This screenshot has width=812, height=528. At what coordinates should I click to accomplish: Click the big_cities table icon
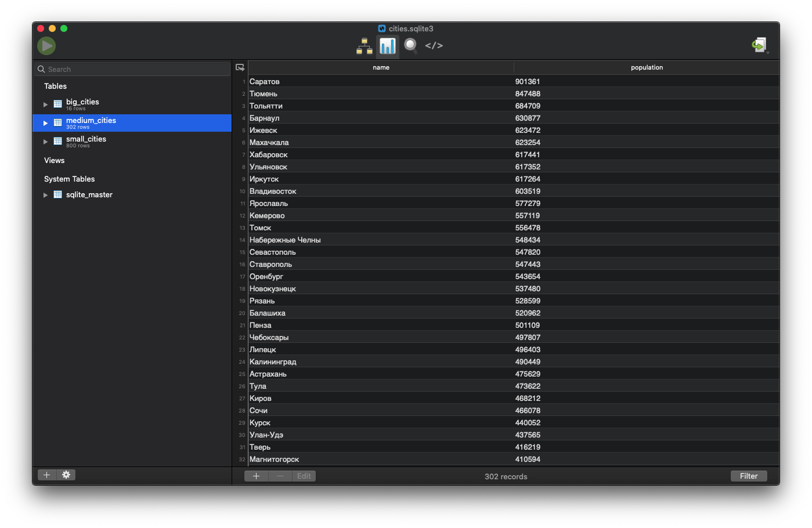(58, 104)
